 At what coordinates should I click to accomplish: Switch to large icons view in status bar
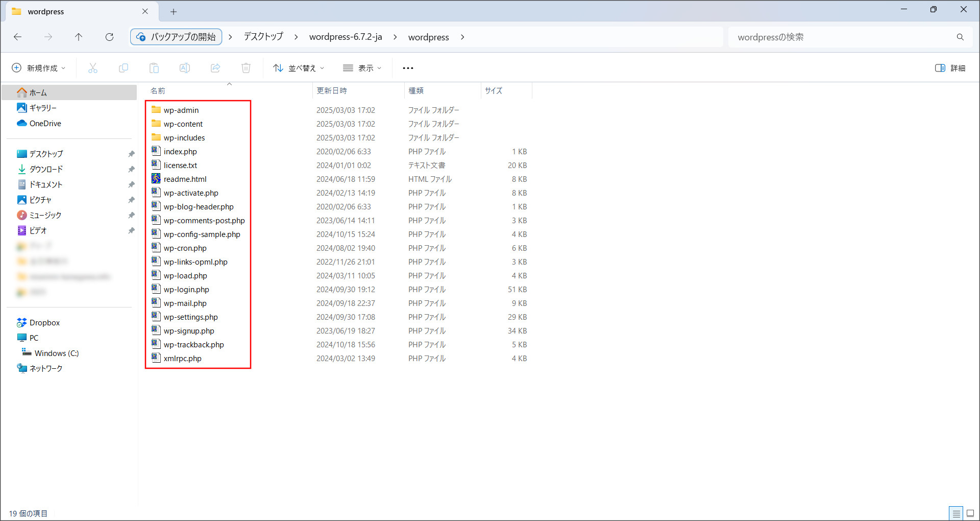click(970, 513)
